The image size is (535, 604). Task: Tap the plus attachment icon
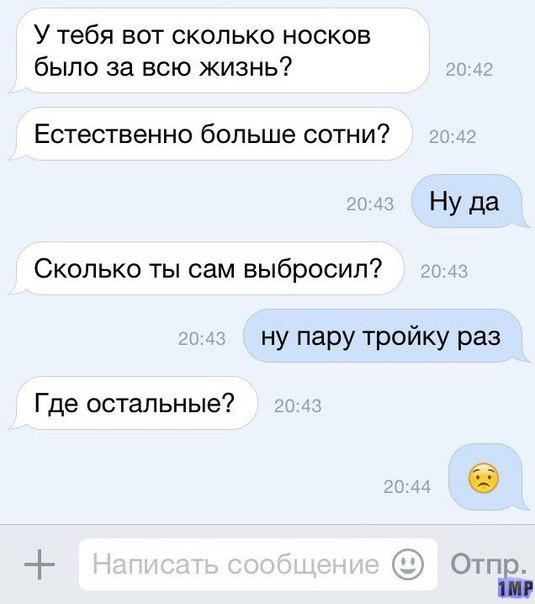pyautogui.click(x=39, y=564)
